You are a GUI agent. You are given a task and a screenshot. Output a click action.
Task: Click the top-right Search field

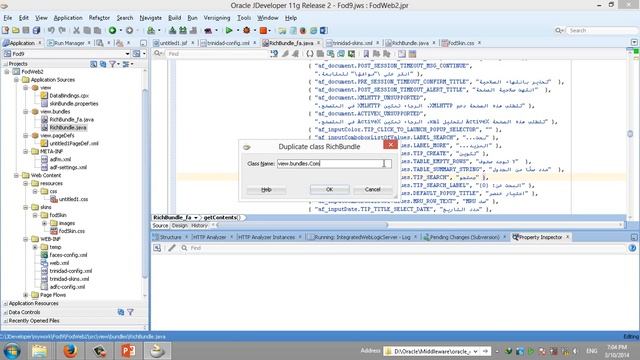click(x=602, y=31)
